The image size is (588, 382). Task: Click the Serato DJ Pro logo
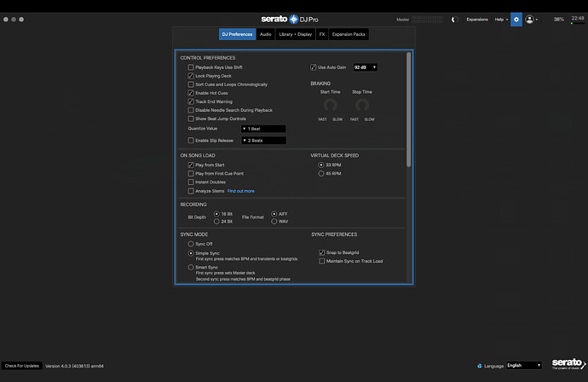coord(293,19)
